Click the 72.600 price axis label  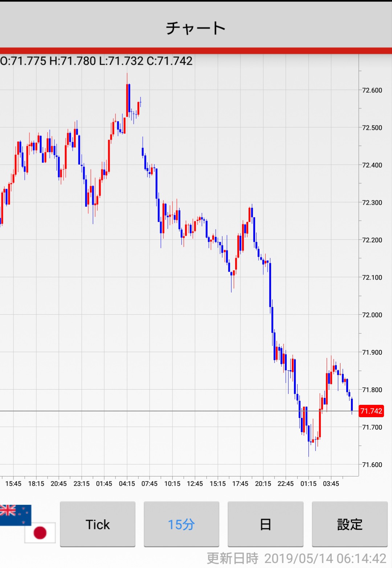point(372,90)
